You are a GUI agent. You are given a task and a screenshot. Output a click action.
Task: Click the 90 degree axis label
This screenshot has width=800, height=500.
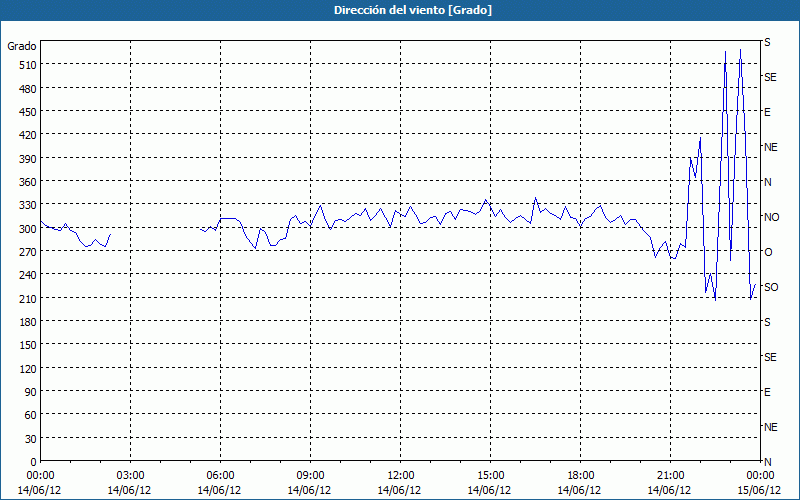coord(31,392)
